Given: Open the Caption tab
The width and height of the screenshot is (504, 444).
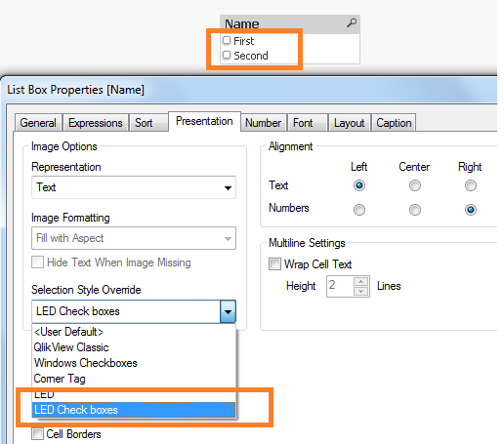Looking at the screenshot, I should coord(394,123).
